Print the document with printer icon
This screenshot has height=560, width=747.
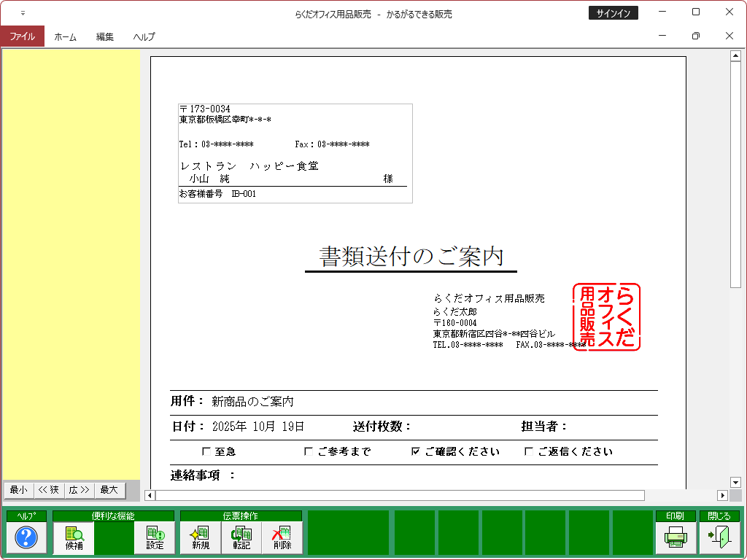[x=675, y=538]
